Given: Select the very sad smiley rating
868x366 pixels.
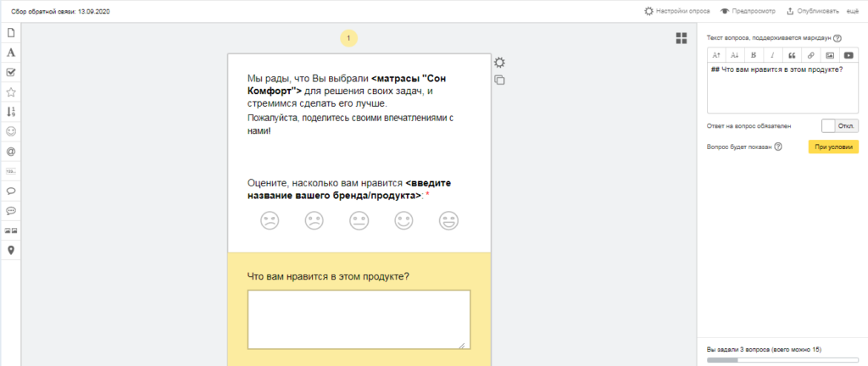Looking at the screenshot, I should 270,220.
